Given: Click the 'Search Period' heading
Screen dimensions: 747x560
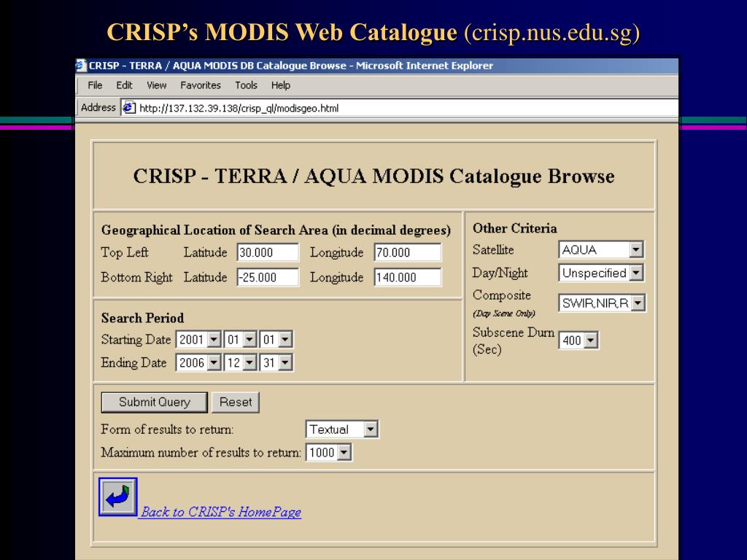Looking at the screenshot, I should [142, 318].
